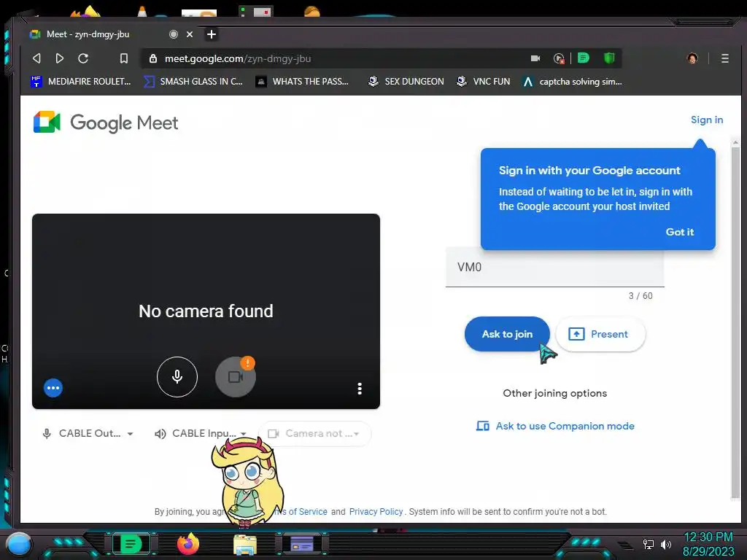This screenshot has width=747, height=560.
Task: Open green chat app in taskbar
Action: click(x=131, y=544)
